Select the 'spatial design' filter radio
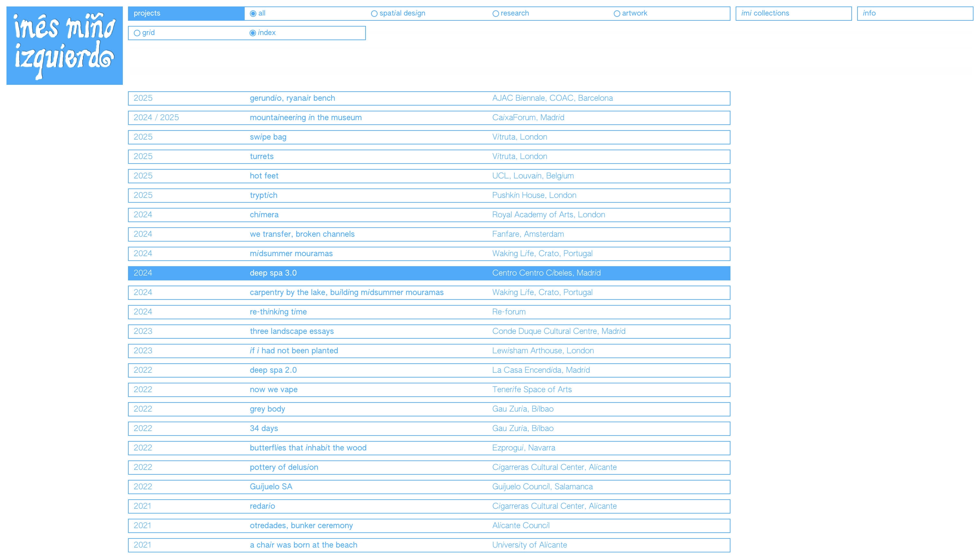The image size is (980, 555). (374, 14)
